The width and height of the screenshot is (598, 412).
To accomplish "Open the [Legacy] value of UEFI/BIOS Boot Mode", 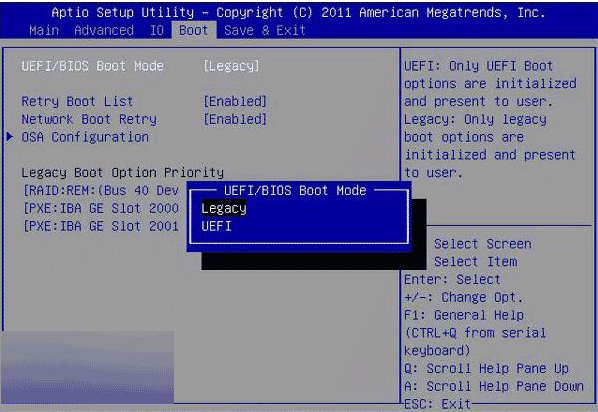I will [231, 66].
